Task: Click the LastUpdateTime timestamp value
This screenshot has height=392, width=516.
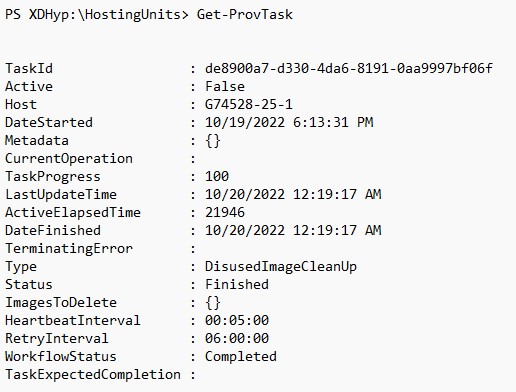Action: coord(293,194)
